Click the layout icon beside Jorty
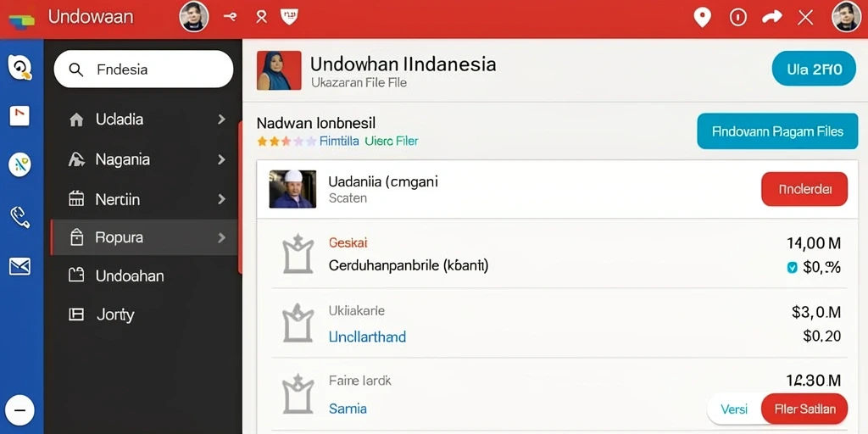This screenshot has width=868, height=434. [76, 314]
